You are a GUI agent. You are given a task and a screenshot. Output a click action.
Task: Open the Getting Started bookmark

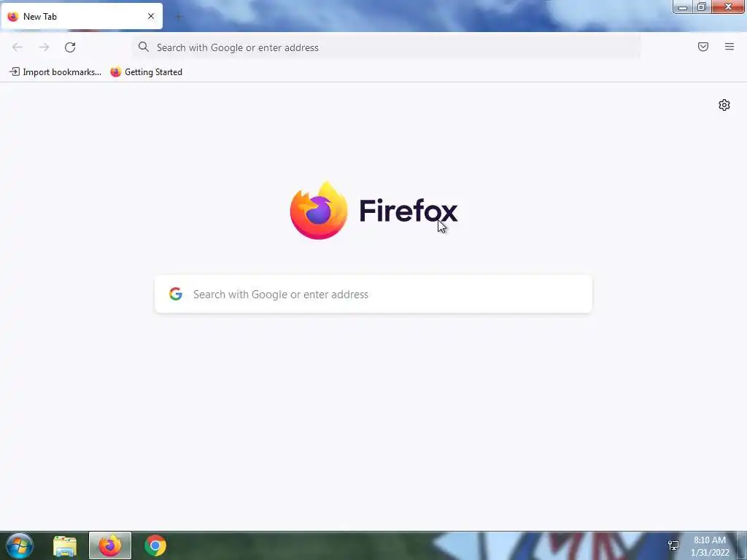(146, 72)
